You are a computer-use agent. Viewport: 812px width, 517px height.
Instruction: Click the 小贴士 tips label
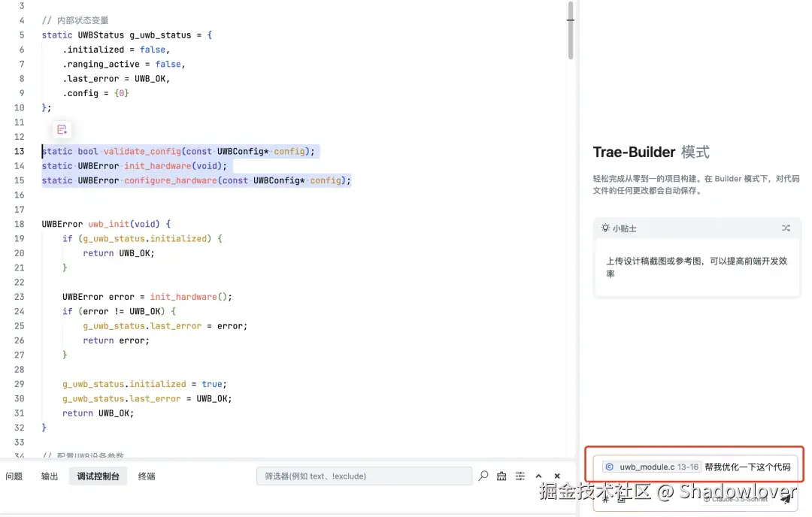coord(625,228)
